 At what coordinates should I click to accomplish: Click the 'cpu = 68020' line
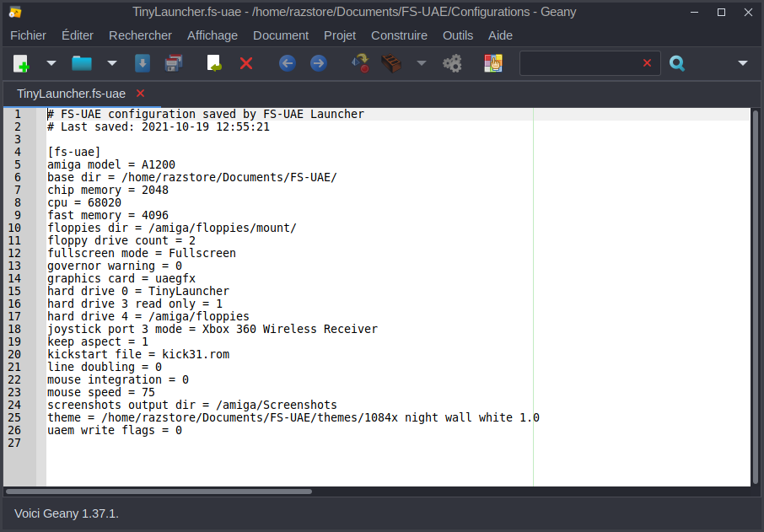click(84, 202)
